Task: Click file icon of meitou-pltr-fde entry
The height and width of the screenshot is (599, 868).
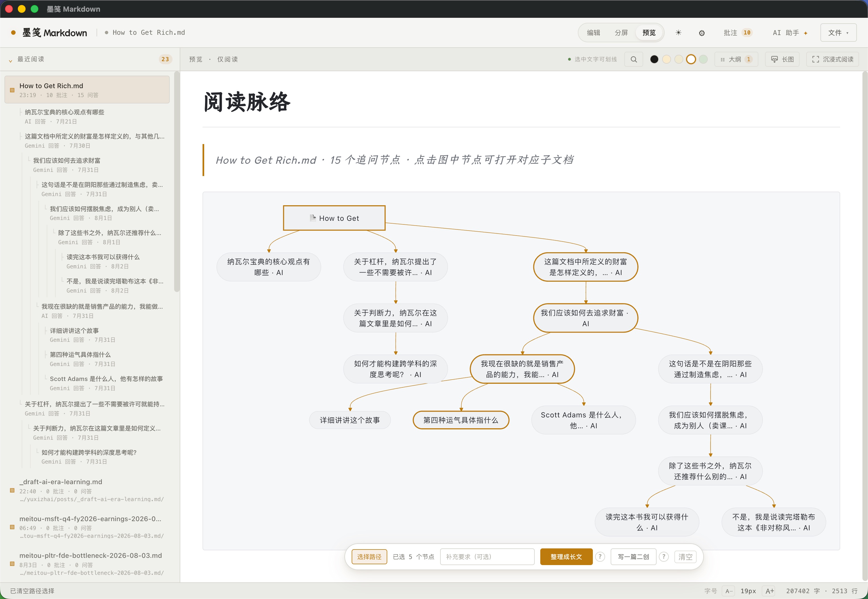Action: click(x=12, y=564)
